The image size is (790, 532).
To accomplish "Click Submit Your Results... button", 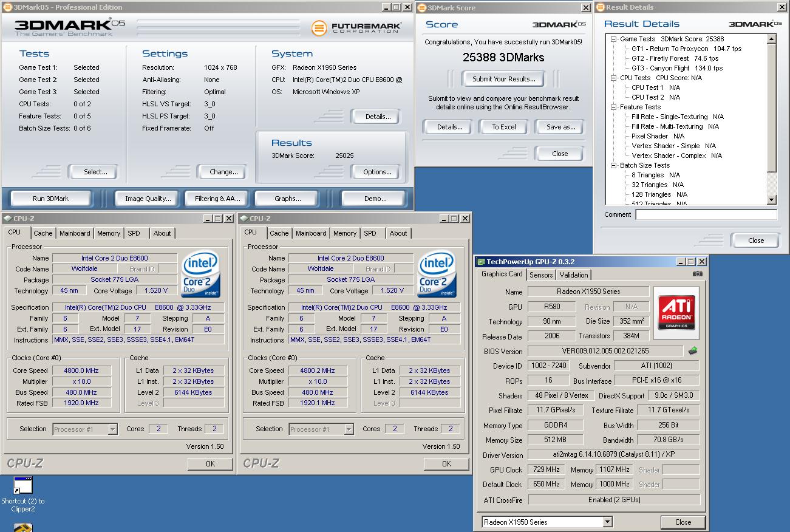I will coord(503,79).
